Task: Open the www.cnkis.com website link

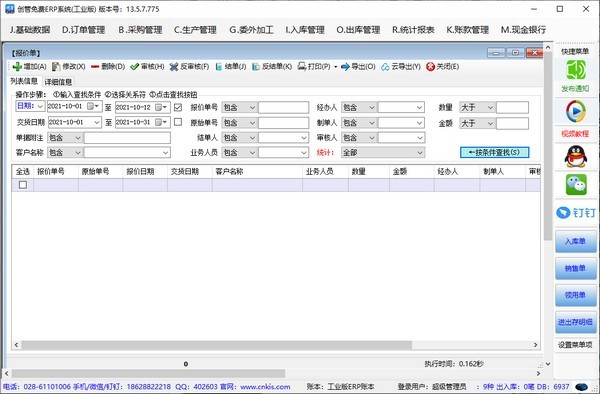Action: [x=265, y=387]
